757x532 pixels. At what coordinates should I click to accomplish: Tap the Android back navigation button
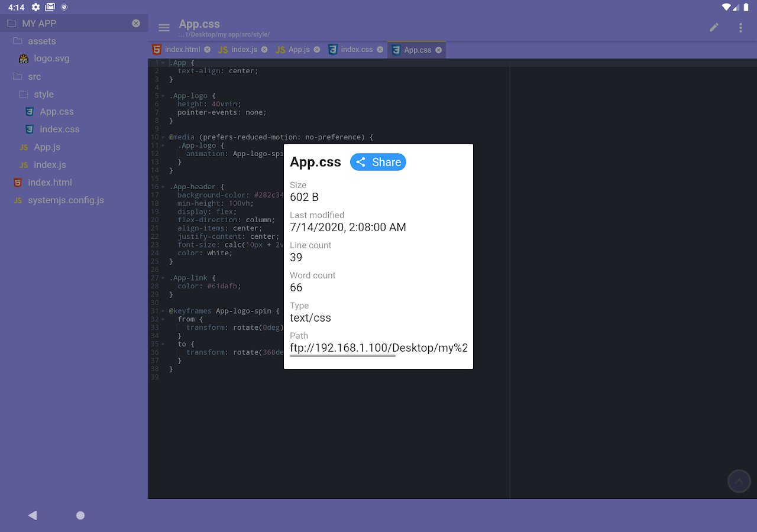(33, 515)
